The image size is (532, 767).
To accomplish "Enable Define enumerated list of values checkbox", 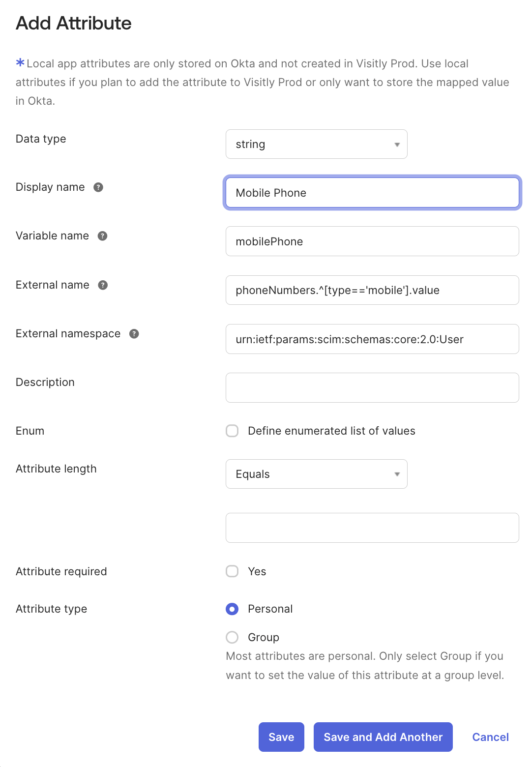I will point(232,431).
